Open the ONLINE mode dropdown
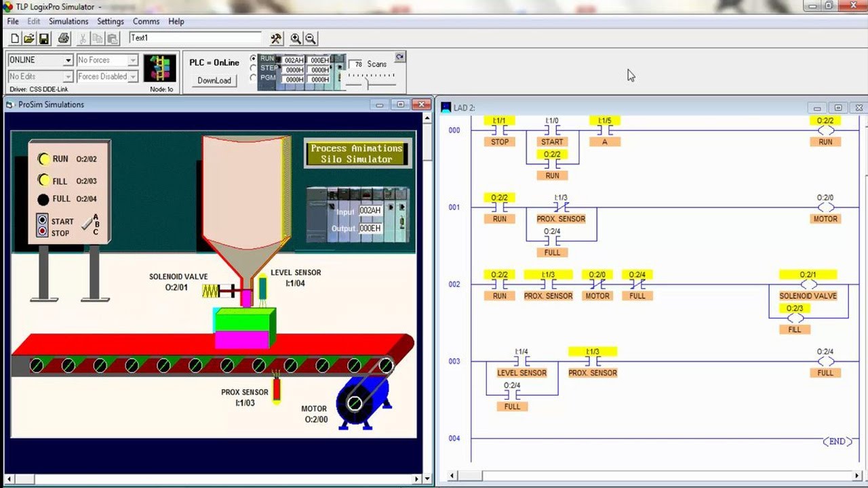Viewport: 868px width, 488px height. pyautogui.click(x=68, y=60)
